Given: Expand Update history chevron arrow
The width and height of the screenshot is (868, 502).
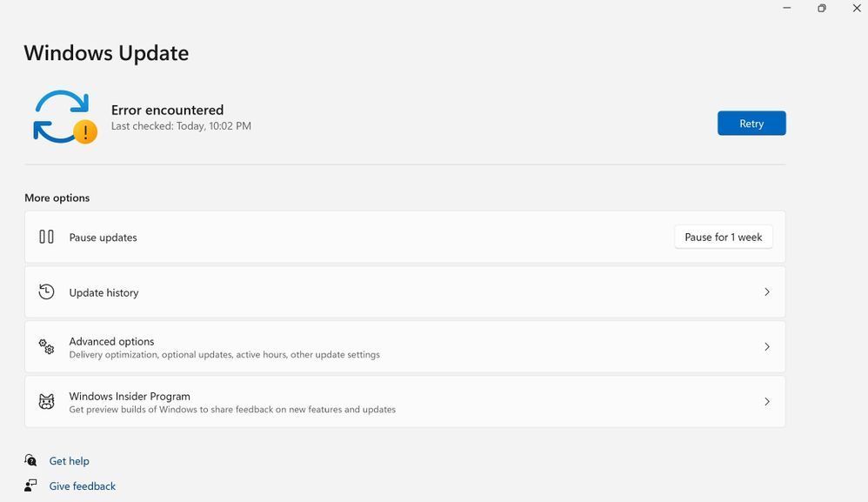Looking at the screenshot, I should [766, 292].
